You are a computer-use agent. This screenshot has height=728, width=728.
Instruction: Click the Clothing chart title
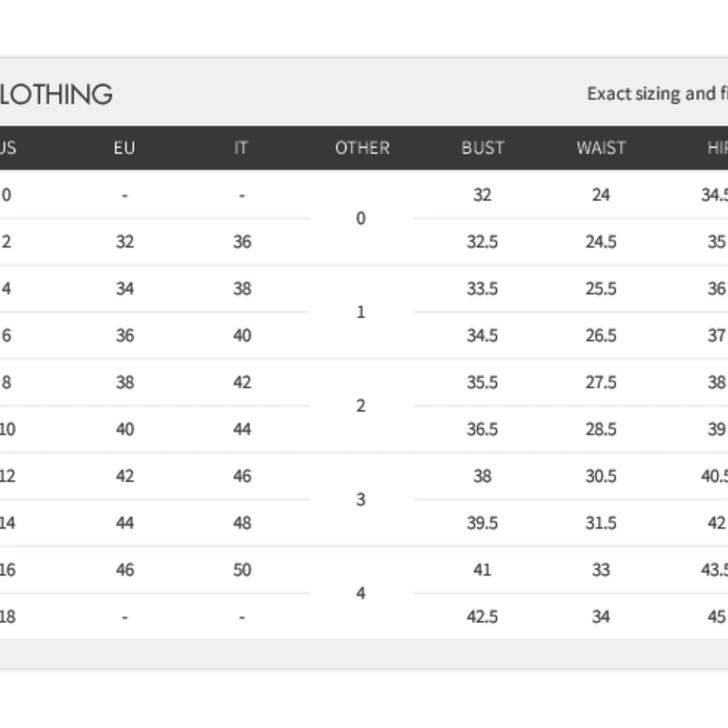pyautogui.click(x=56, y=94)
